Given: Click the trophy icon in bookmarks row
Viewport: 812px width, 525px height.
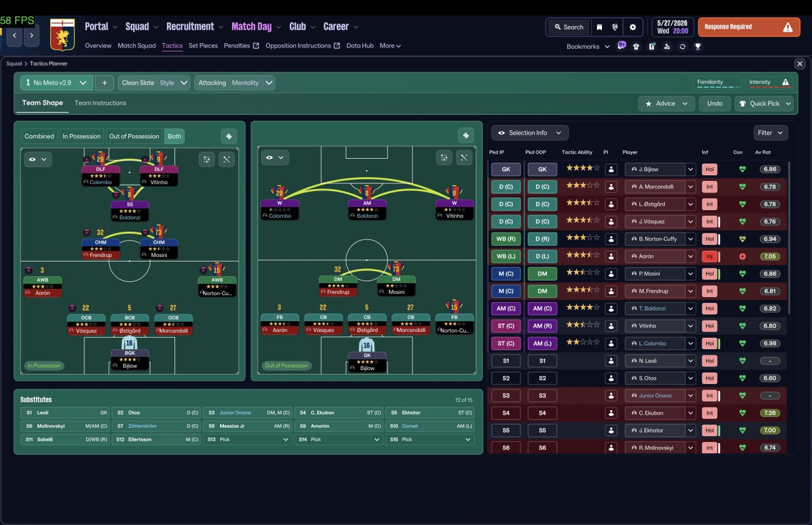Looking at the screenshot, I should pyautogui.click(x=697, y=46).
